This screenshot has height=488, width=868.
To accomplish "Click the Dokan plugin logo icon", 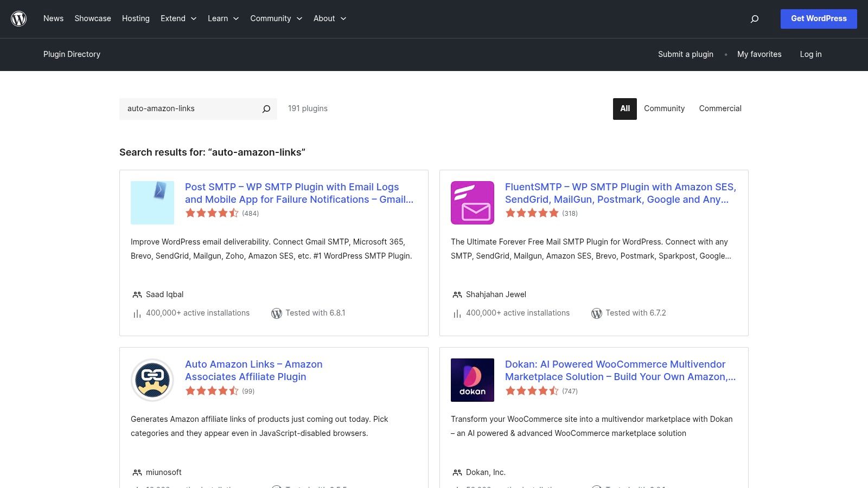I will pyautogui.click(x=473, y=380).
